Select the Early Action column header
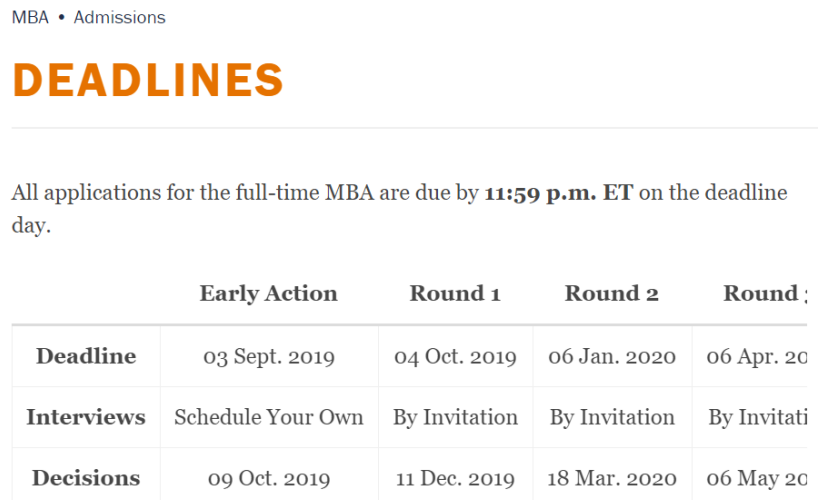 268,293
